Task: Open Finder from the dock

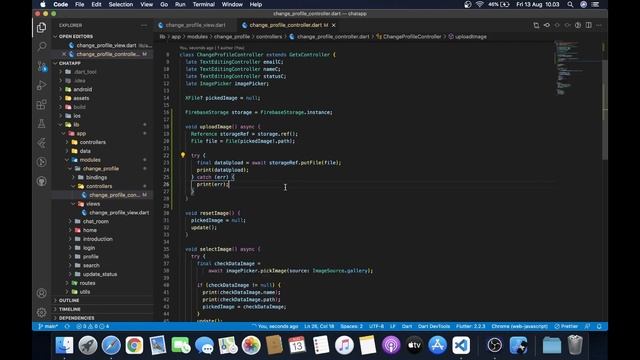Action: [64, 345]
